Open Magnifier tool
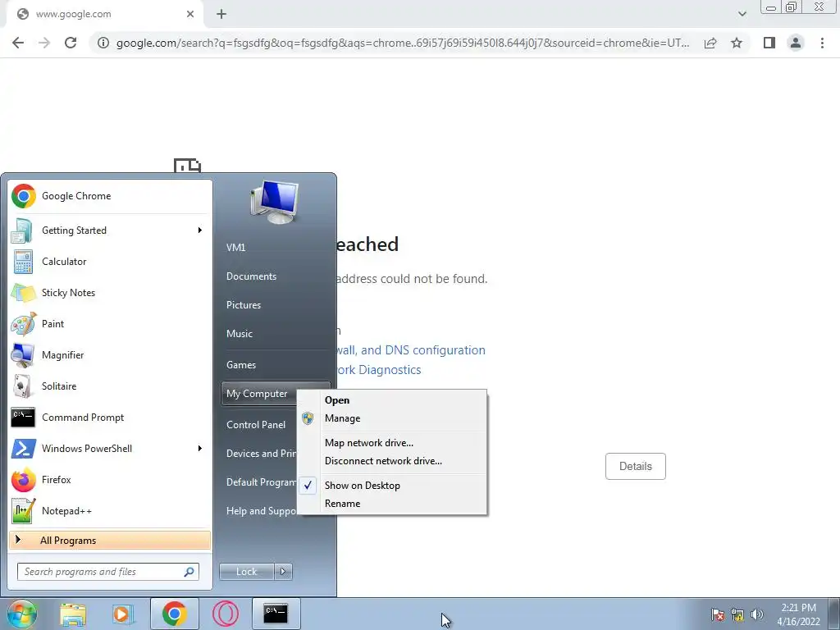Screen dimensions: 840x630 (x=110, y=354)
